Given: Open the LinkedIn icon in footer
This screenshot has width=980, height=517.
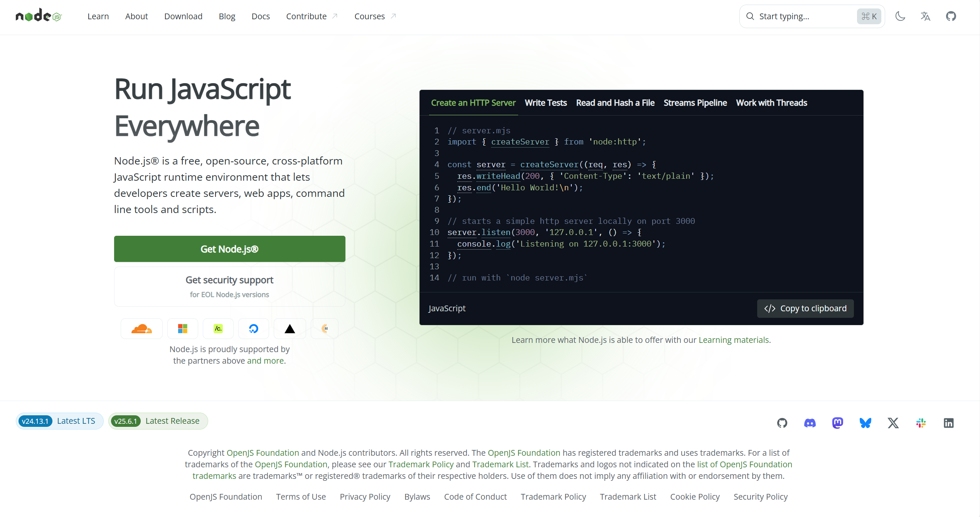Looking at the screenshot, I should (x=948, y=423).
